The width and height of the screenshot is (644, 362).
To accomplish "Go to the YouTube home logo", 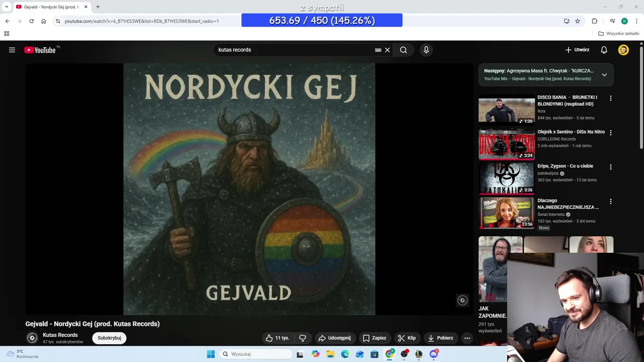I will pyautogui.click(x=40, y=50).
